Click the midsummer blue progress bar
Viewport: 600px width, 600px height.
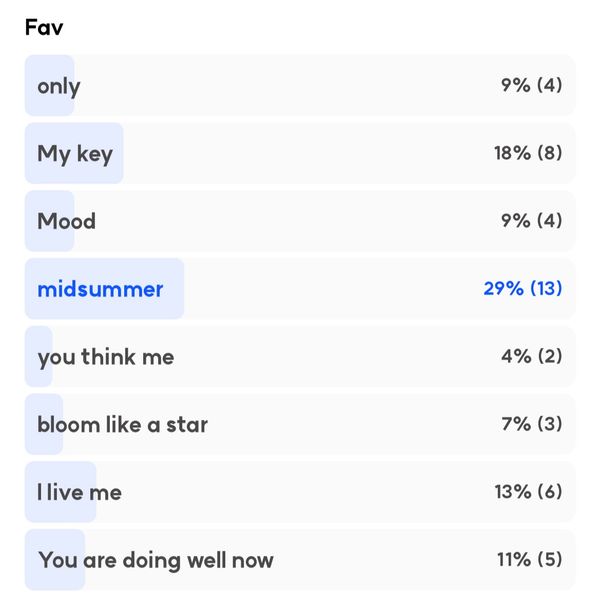pyautogui.click(x=104, y=289)
